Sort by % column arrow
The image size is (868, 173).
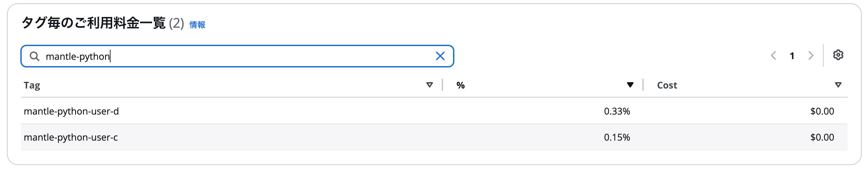630,84
